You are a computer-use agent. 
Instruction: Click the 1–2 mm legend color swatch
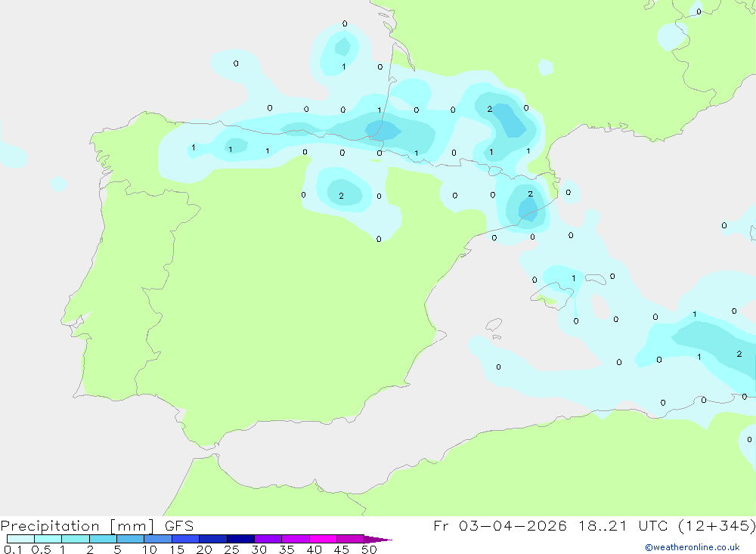click(76, 539)
